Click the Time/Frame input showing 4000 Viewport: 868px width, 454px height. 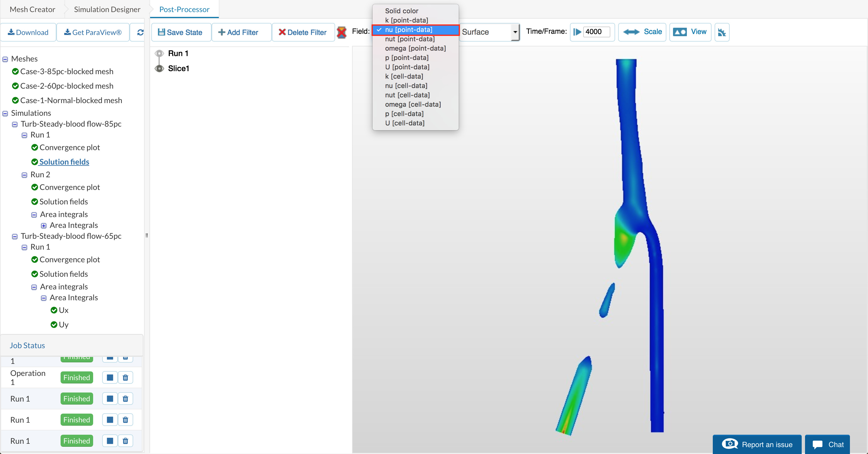tap(596, 32)
